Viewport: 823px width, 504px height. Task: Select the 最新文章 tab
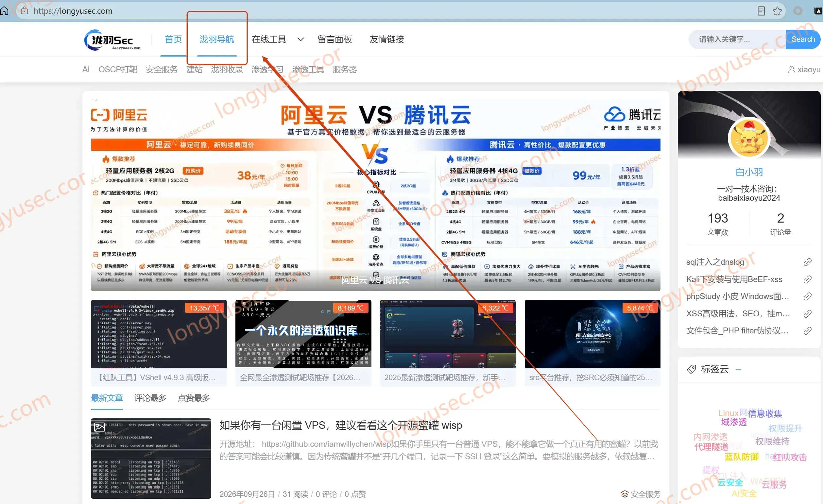point(107,398)
